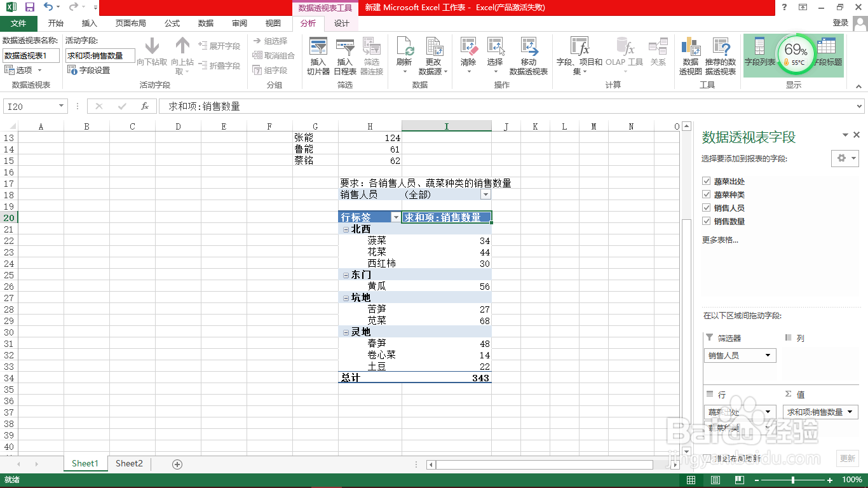
Task: Refresh the PivotTable data
Action: coord(404,51)
